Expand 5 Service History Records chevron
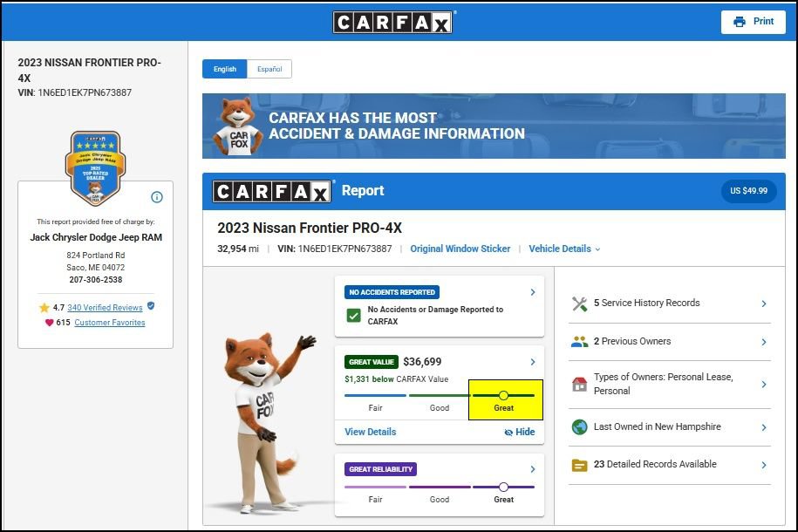Viewport: 798px width, 532px height. [x=764, y=304]
